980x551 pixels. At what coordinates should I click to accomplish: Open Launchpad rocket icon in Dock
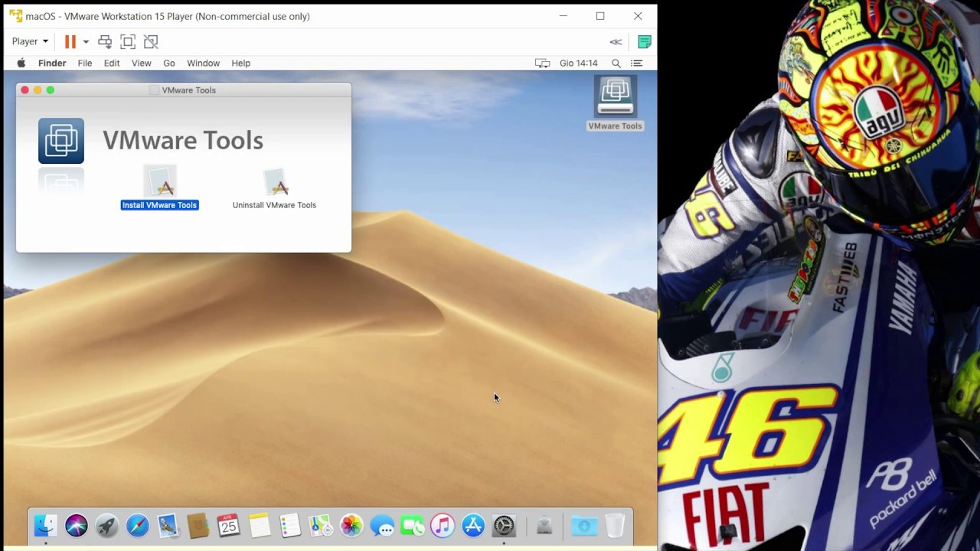106,526
